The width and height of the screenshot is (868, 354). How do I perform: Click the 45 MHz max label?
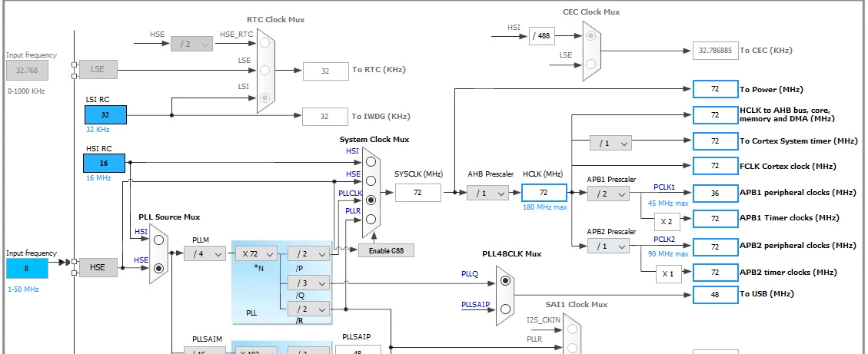tap(668, 203)
